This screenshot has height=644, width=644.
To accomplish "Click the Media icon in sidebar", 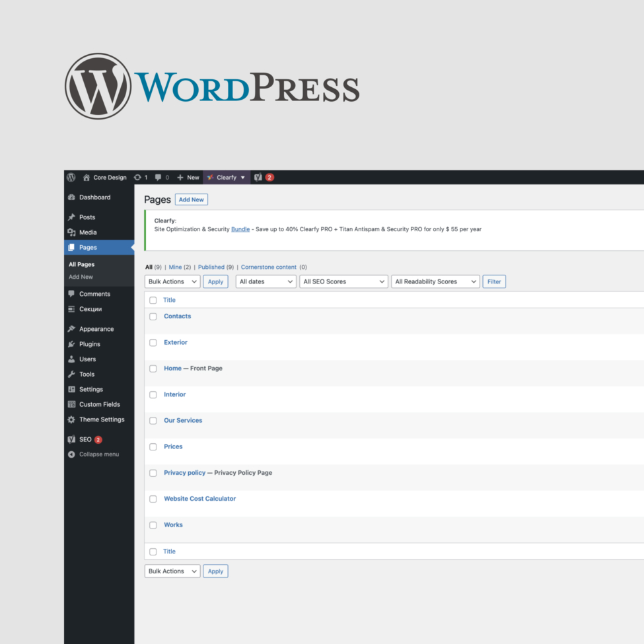I will [71, 232].
